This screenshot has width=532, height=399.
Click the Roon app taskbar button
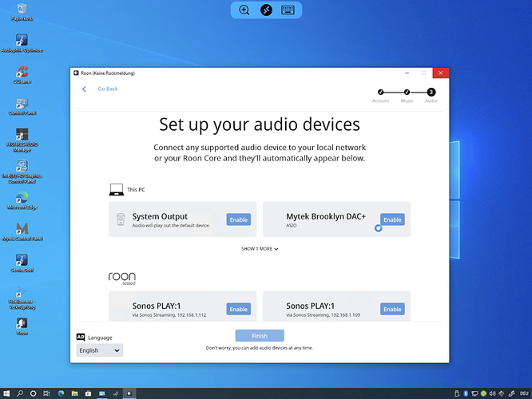pyautogui.click(x=129, y=393)
